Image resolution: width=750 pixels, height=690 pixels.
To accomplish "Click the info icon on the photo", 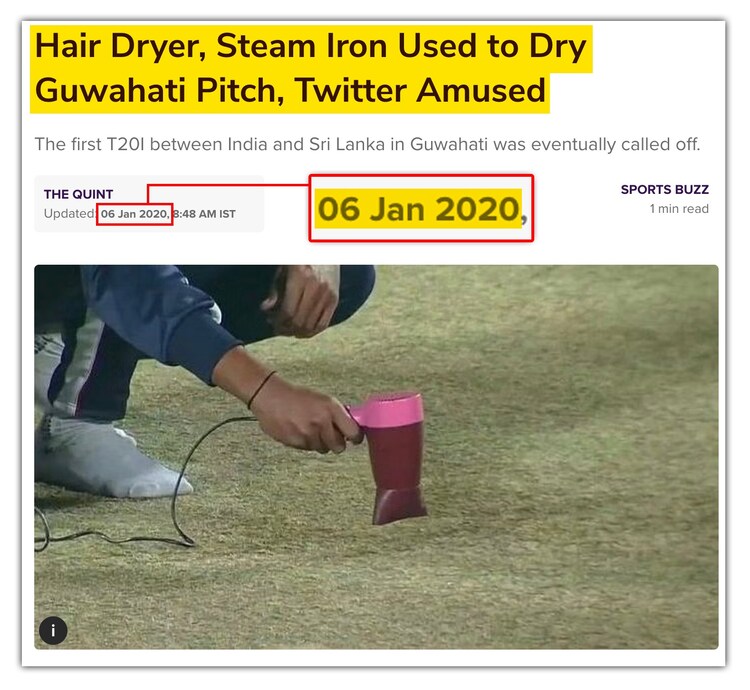I will tap(53, 630).
